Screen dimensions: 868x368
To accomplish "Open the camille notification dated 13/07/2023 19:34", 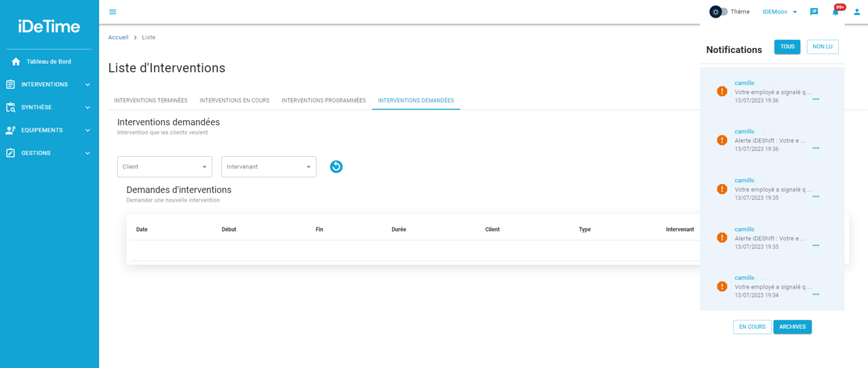I will coord(772,287).
